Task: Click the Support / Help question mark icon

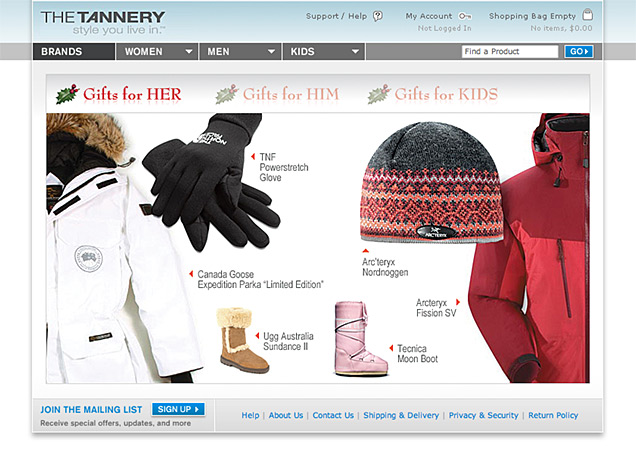Action: click(x=378, y=16)
